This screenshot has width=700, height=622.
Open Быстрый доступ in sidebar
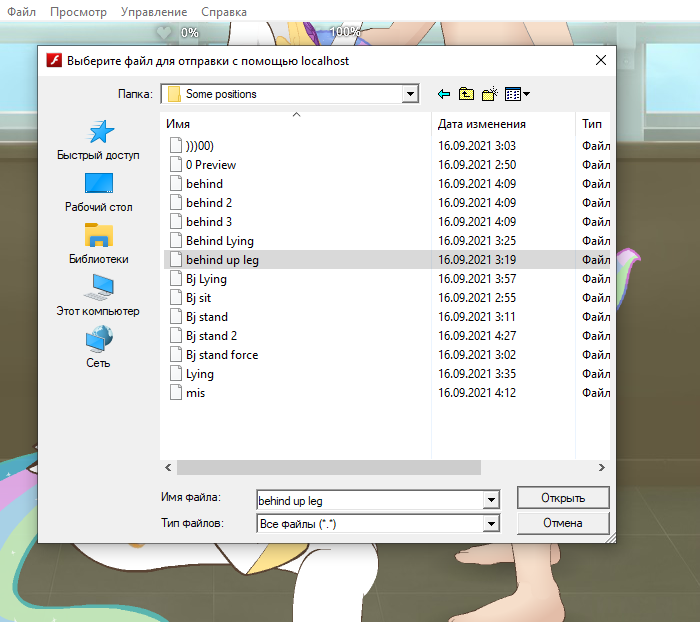click(98, 140)
